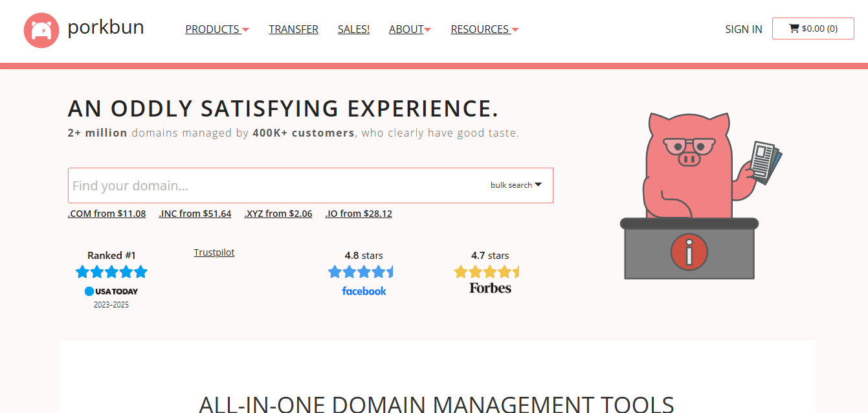Expand the bulk search dropdown
This screenshot has height=413, width=868.
[x=516, y=185]
